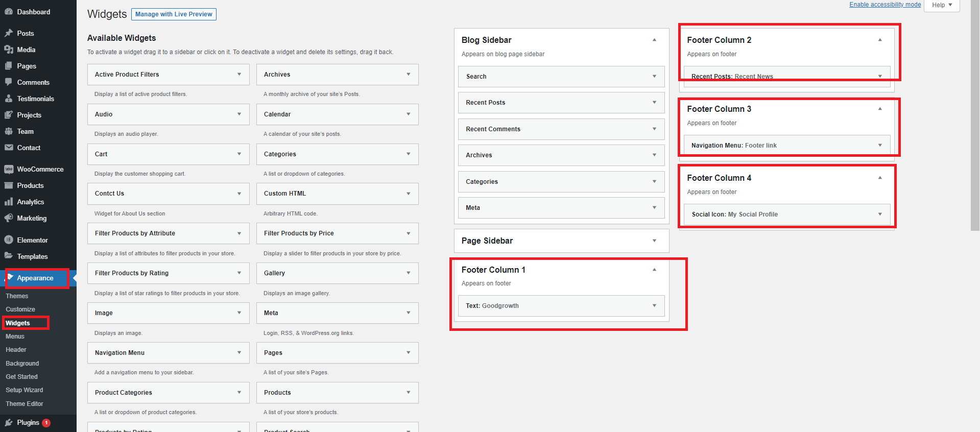
Task: Expand the Page Sidebar panel
Action: 654,241
